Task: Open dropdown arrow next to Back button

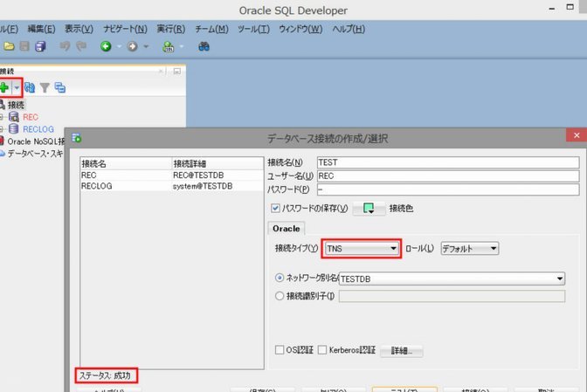Action: [x=119, y=47]
